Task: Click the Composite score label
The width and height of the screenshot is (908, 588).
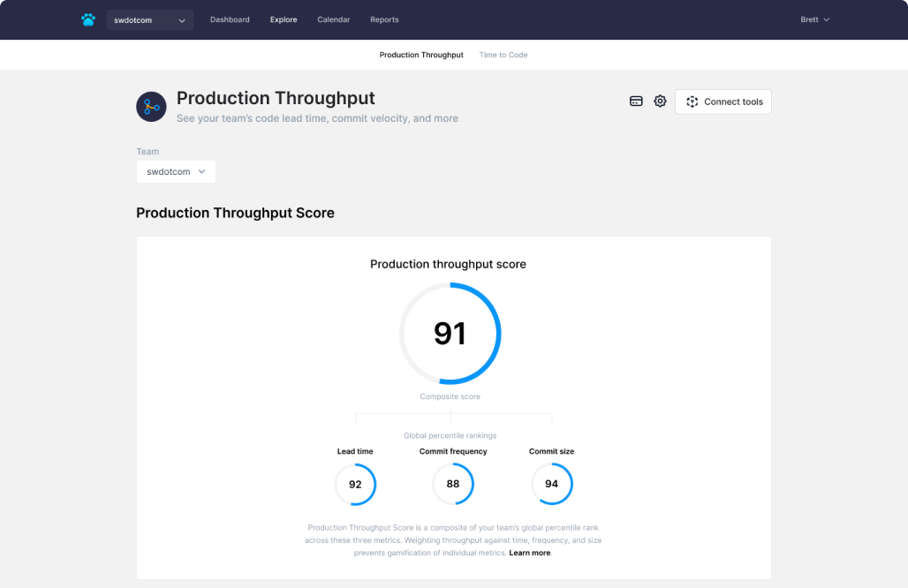Action: pos(450,396)
